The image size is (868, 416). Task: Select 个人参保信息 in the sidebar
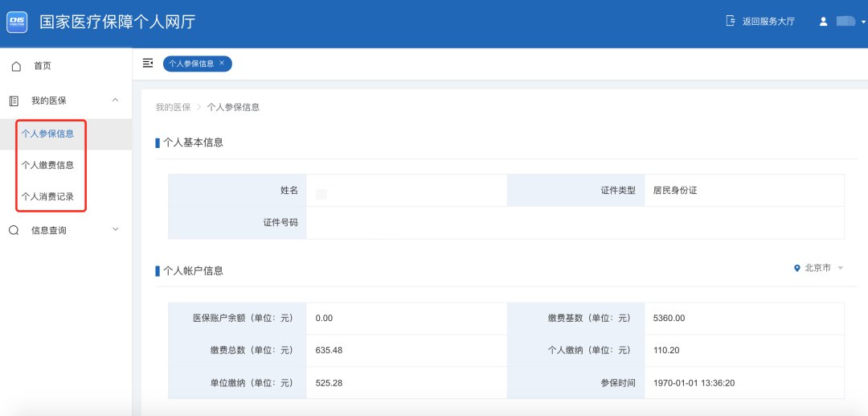[x=47, y=134]
